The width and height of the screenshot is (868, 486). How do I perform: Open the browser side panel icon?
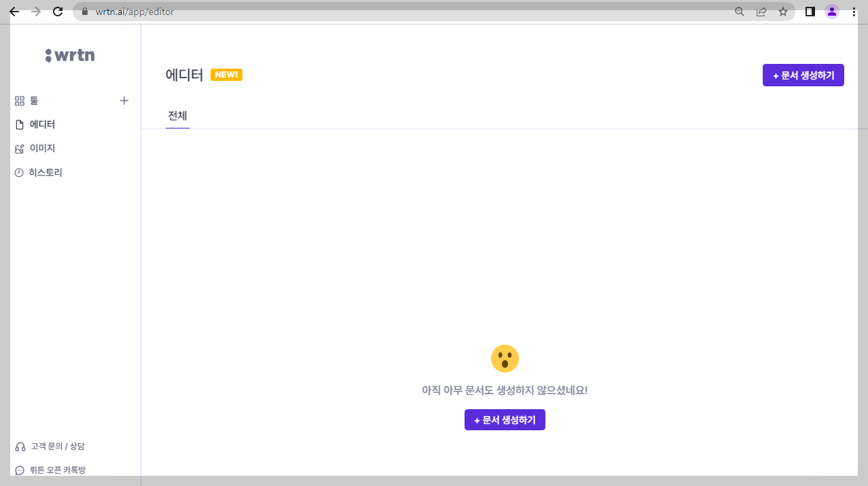coord(809,12)
